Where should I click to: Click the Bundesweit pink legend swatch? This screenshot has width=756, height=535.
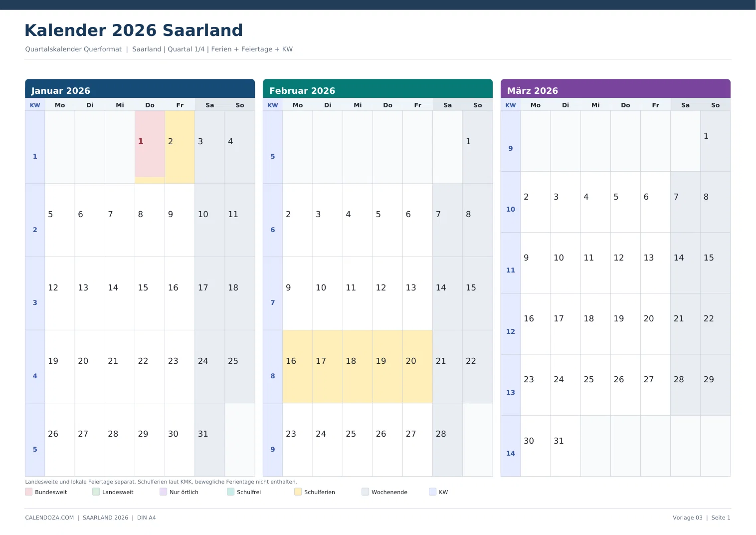click(29, 492)
